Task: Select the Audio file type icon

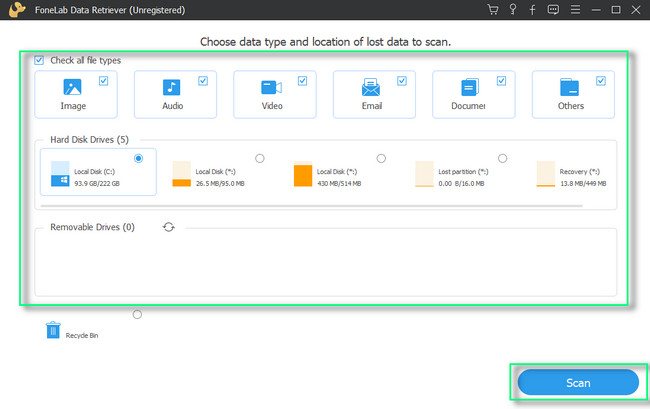Action: click(171, 87)
